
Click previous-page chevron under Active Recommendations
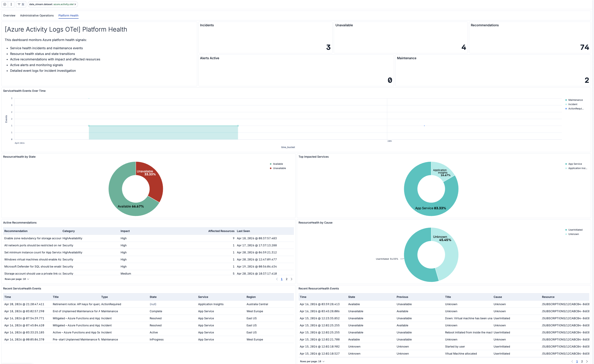(277, 279)
